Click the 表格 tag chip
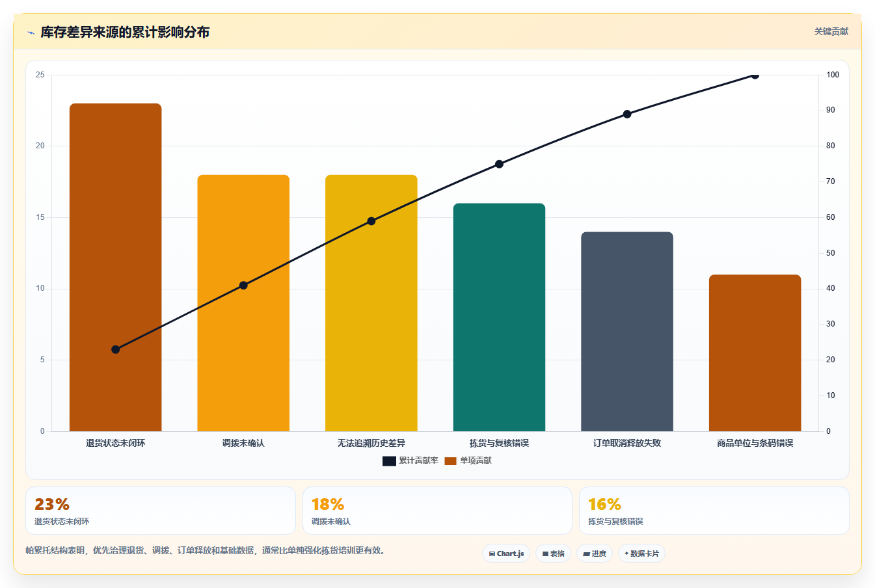This screenshot has height=588, width=875. 553,554
